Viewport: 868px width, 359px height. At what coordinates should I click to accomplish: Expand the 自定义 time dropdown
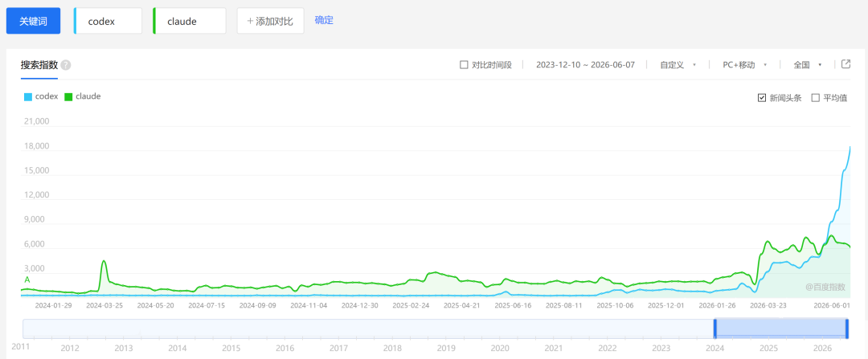(678, 65)
